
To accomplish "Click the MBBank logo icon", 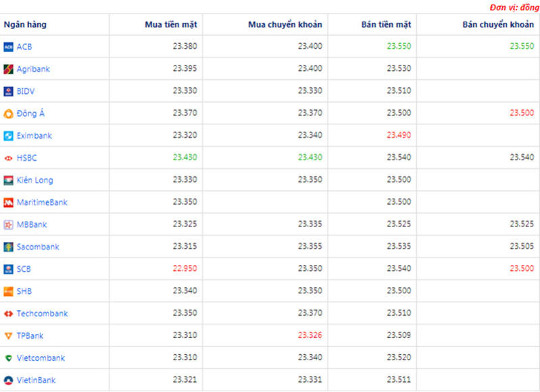I will click(9, 224).
